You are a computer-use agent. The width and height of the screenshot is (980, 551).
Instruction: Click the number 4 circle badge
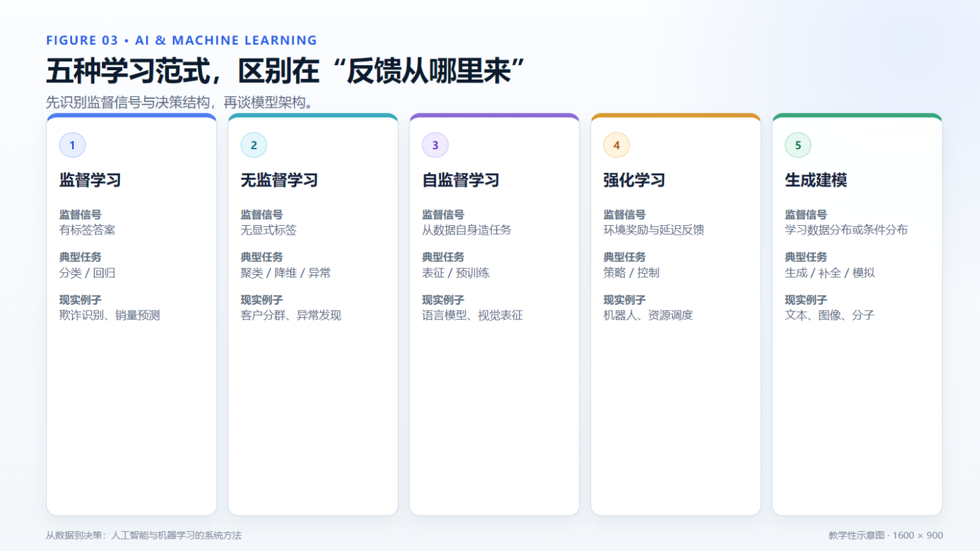tap(616, 145)
